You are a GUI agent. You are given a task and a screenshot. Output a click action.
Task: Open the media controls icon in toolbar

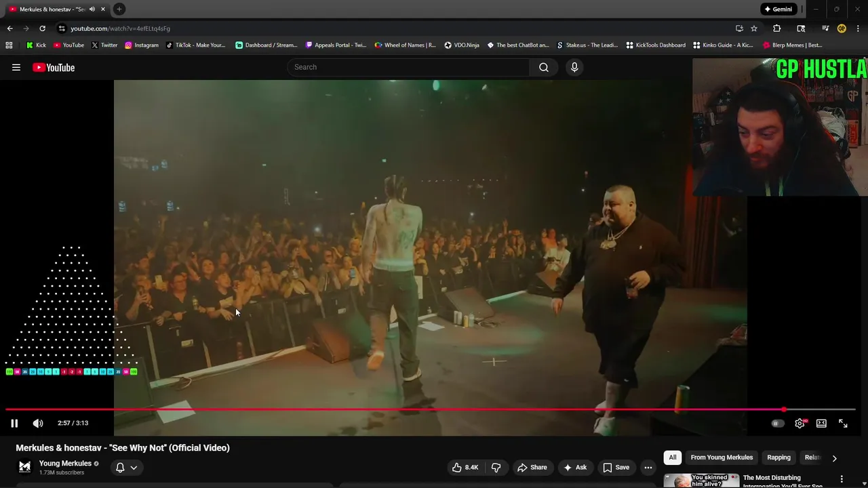[825, 28]
